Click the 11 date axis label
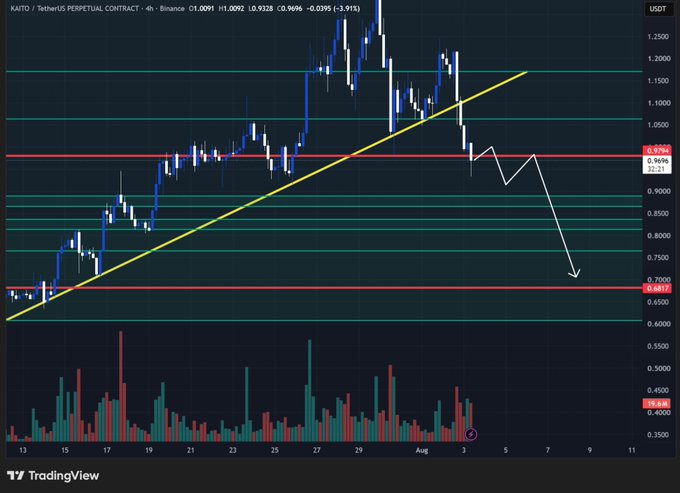The height and width of the screenshot is (493, 680). 631,450
